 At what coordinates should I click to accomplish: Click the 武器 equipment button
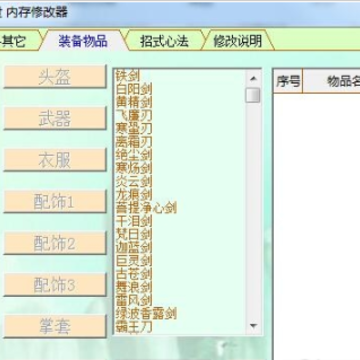tap(55, 118)
